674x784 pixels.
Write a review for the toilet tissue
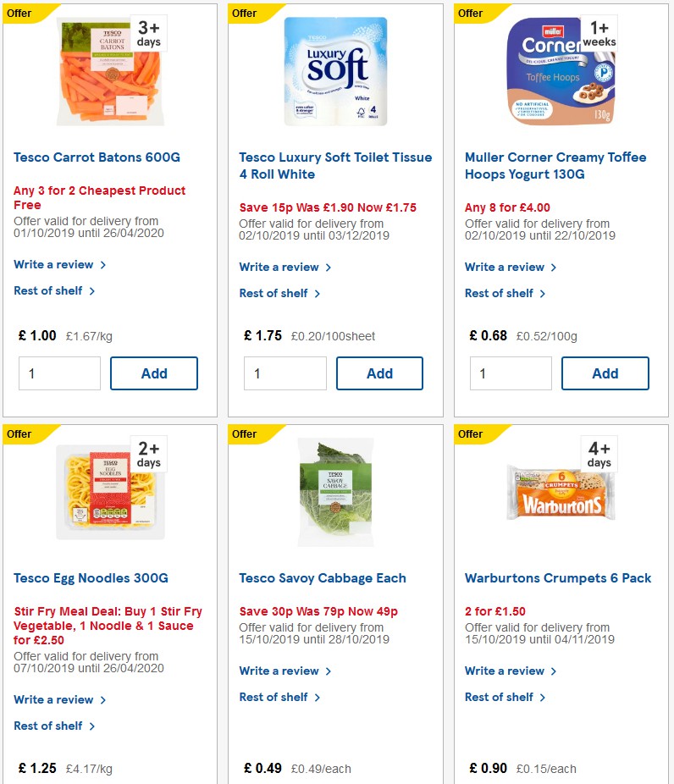[279, 267]
